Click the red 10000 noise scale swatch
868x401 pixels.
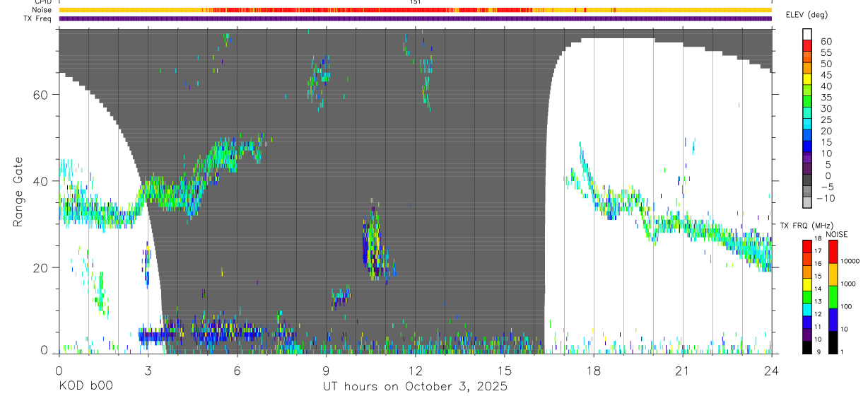click(833, 252)
